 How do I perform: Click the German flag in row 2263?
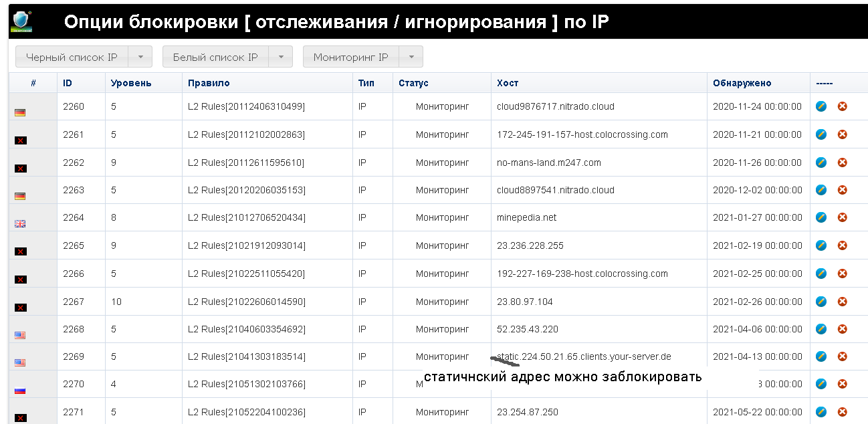point(20,196)
